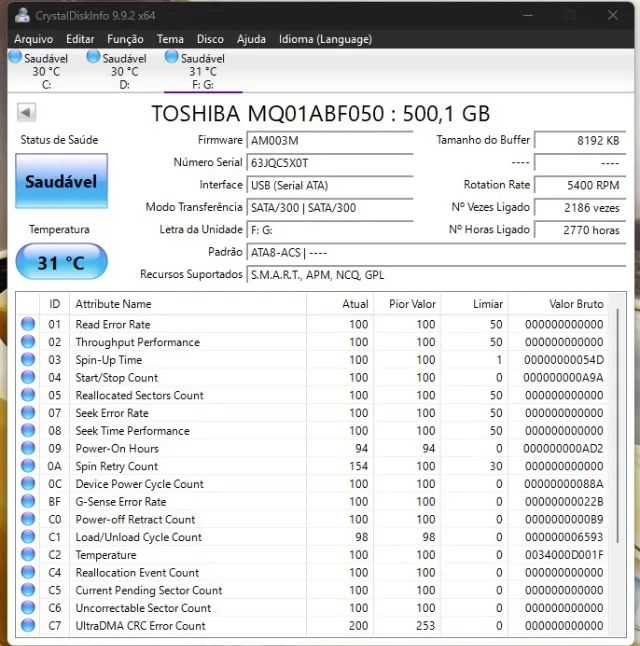This screenshot has width=640, height=646.
Task: Click the Recursos Suportados field
Action: coord(436,275)
